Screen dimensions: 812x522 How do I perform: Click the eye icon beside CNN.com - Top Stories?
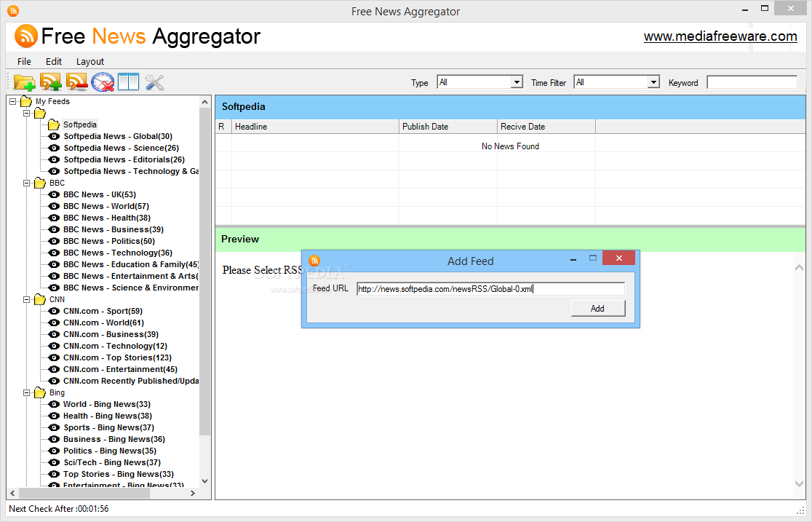tap(54, 357)
